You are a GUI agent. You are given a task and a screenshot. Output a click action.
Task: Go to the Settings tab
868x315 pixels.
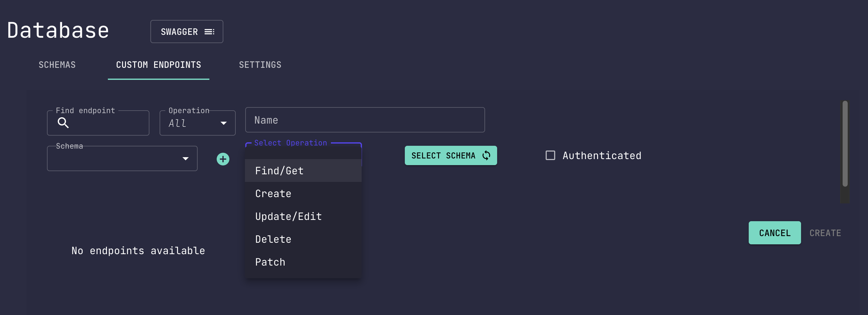coord(260,65)
